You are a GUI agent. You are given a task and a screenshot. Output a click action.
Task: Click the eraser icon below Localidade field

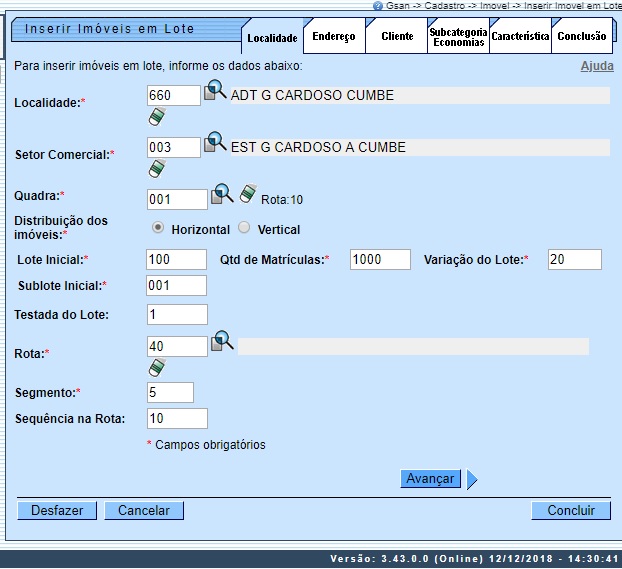(156, 118)
